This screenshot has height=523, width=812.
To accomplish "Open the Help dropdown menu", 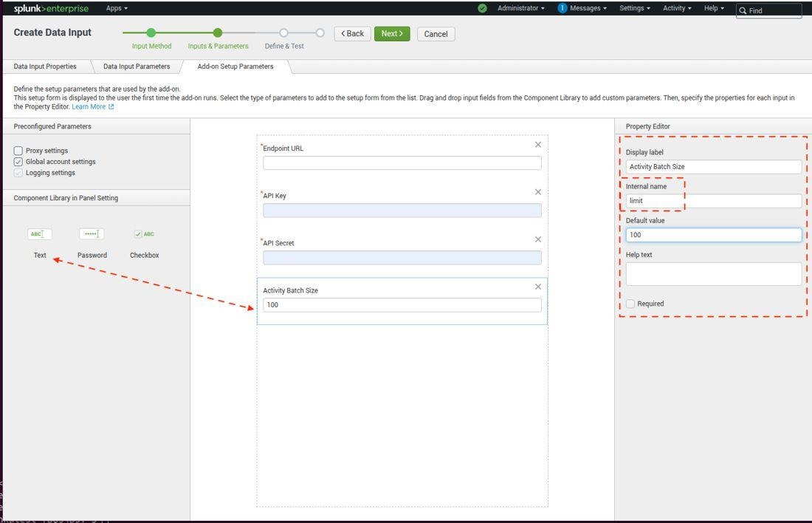I will pos(714,8).
